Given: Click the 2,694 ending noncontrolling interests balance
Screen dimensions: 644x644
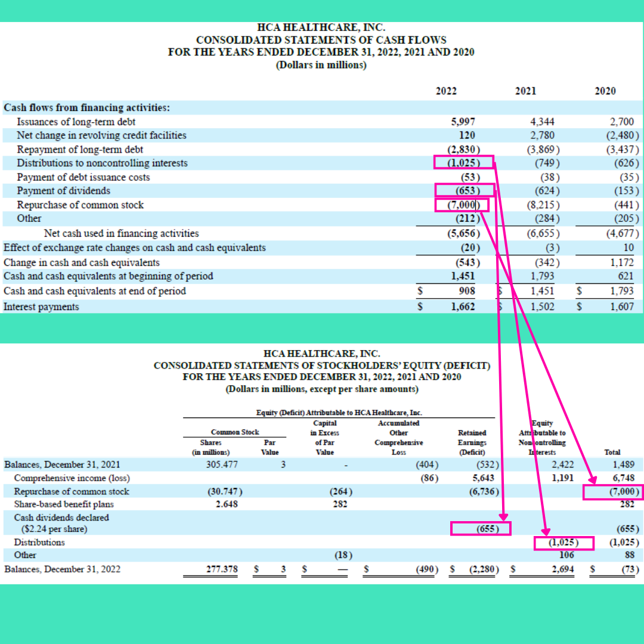Looking at the screenshot, I should click(562, 569).
